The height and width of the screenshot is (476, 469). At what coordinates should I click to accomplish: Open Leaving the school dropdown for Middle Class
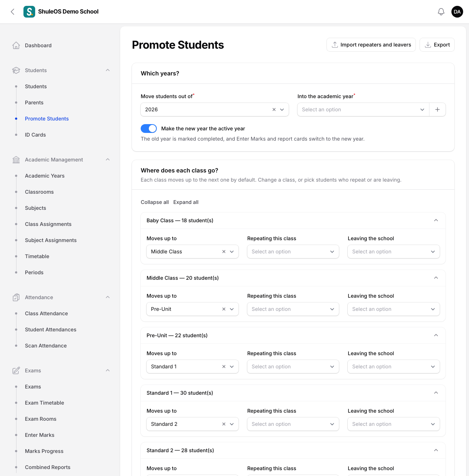pyautogui.click(x=394, y=309)
